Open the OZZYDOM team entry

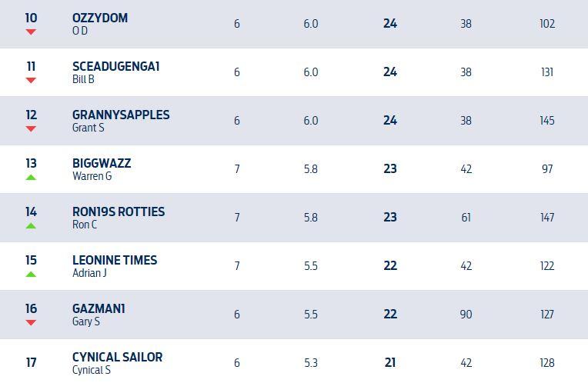100,18
